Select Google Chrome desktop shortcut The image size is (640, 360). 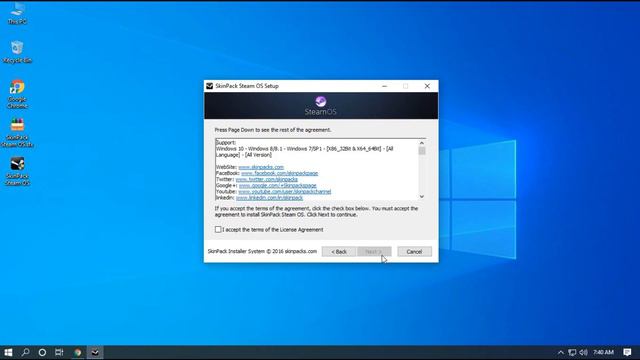[x=17, y=94]
